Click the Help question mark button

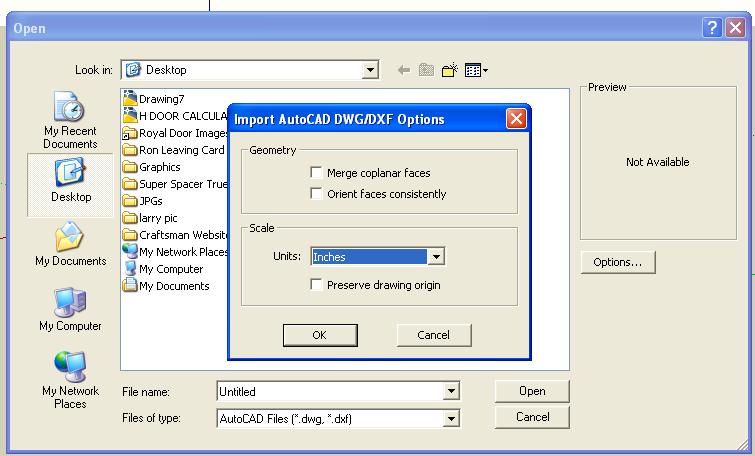click(712, 28)
